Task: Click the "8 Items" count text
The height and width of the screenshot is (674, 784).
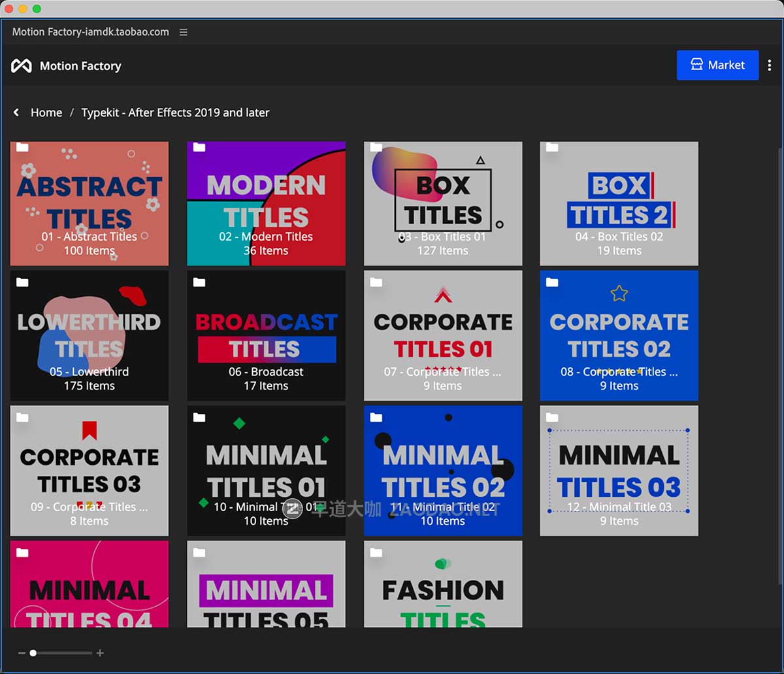Action: 90,522
